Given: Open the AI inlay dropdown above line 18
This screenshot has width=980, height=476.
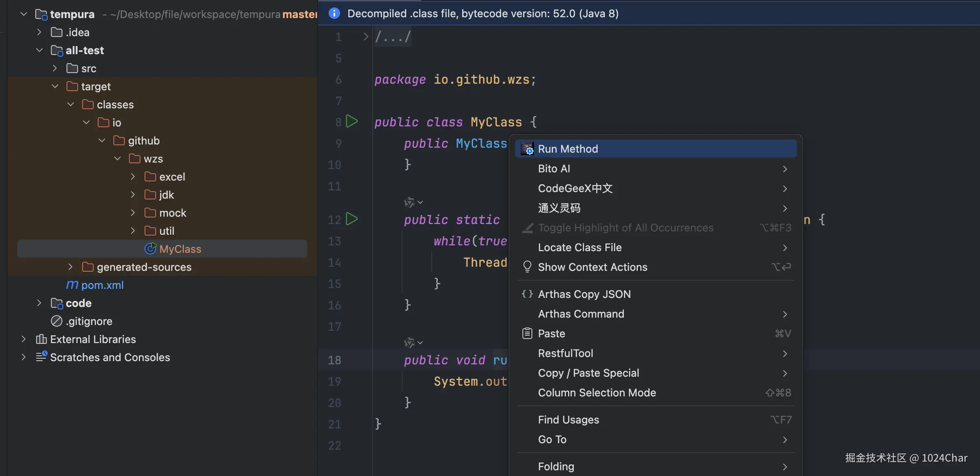Looking at the screenshot, I should (420, 343).
